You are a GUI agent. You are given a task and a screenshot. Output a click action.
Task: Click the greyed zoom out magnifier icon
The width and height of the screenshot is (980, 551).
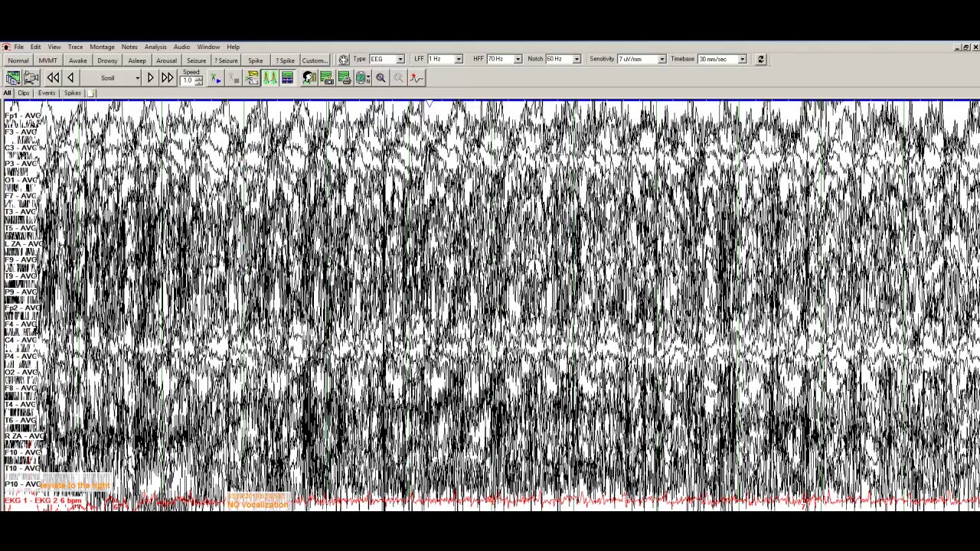click(398, 77)
